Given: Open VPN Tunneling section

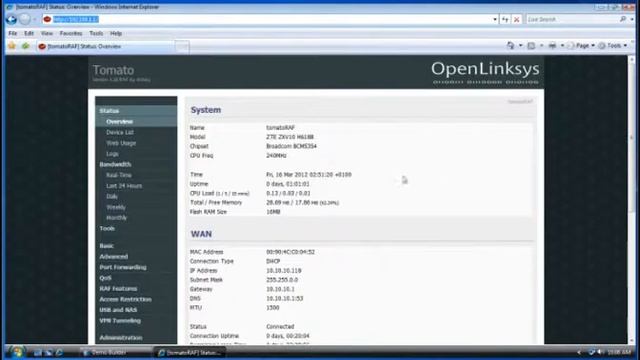Looking at the screenshot, I should tap(120, 321).
